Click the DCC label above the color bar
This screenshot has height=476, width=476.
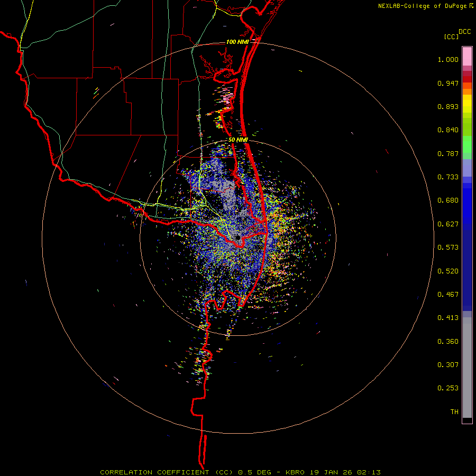pos(464,32)
